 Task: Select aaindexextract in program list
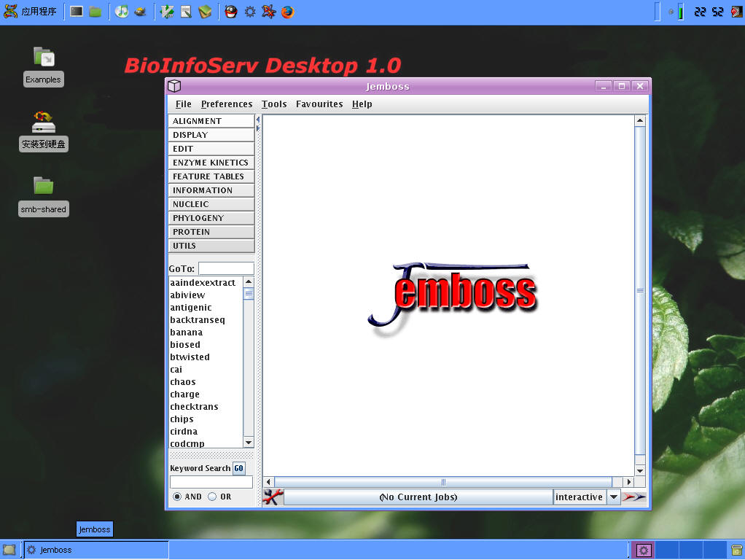point(203,282)
